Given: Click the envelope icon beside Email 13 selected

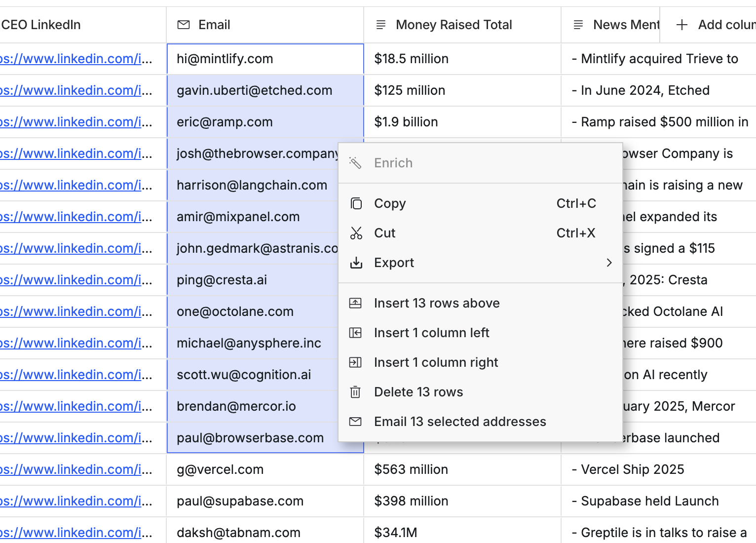Looking at the screenshot, I should [355, 422].
